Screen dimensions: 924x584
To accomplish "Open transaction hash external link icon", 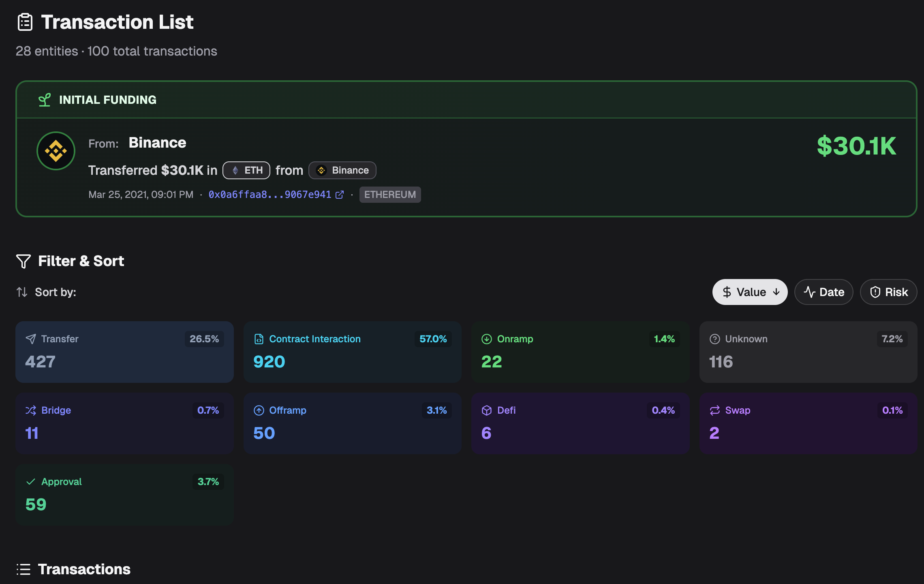I will (340, 195).
